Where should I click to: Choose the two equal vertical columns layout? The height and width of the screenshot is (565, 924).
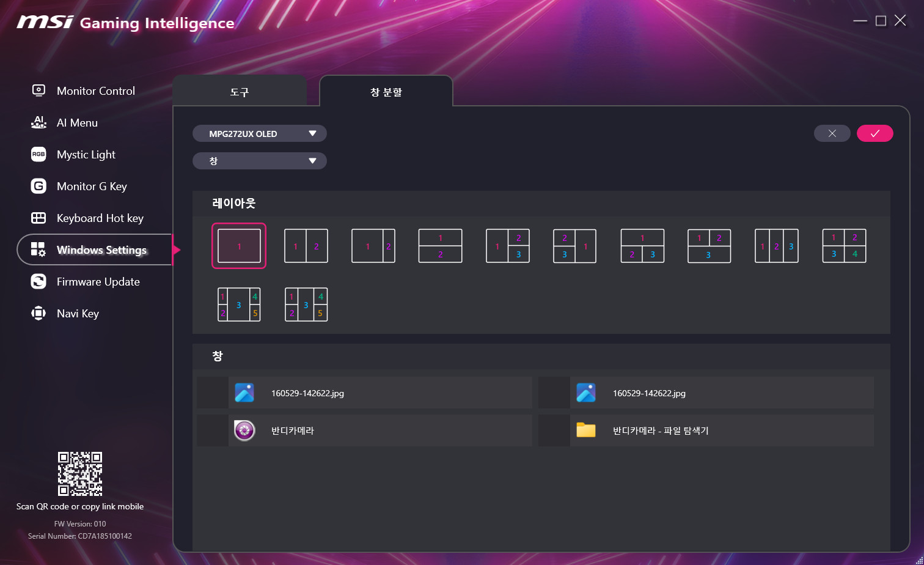[306, 246]
